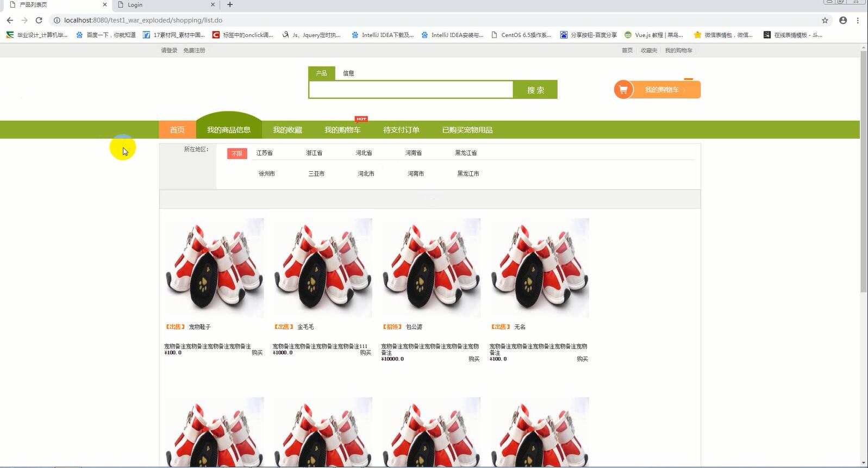Go to 首页 in green navigation bar
The height and width of the screenshot is (468, 868).
click(x=177, y=130)
